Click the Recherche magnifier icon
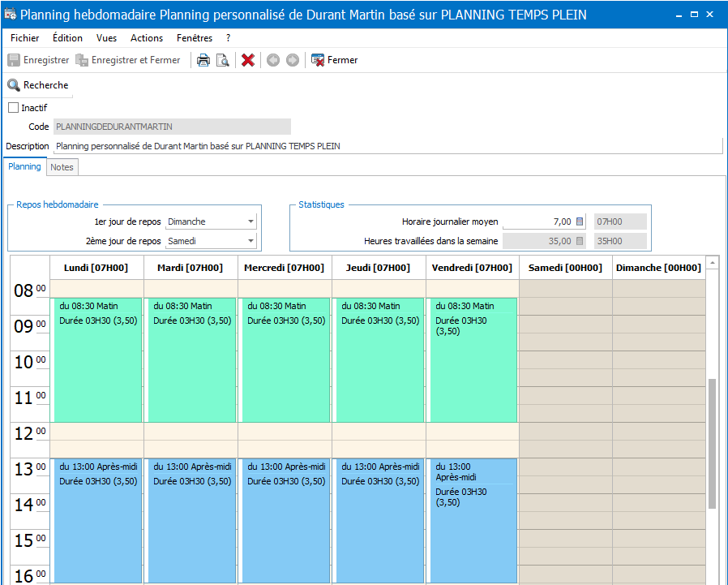This screenshot has height=585, width=728. click(14, 85)
